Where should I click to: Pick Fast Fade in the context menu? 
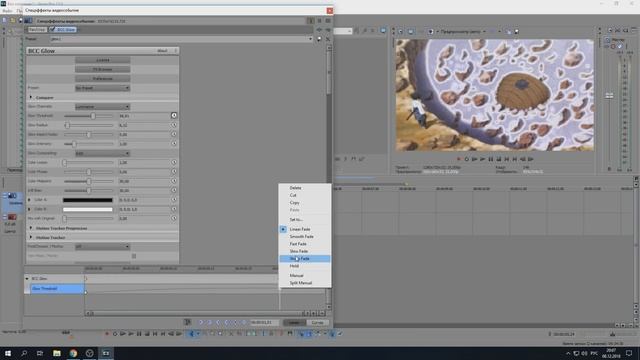305,244
